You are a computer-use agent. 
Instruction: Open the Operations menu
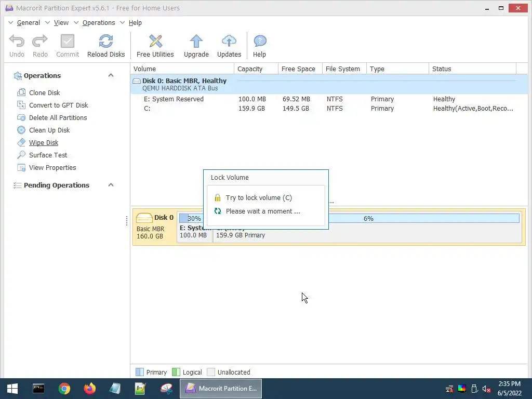[x=99, y=23]
